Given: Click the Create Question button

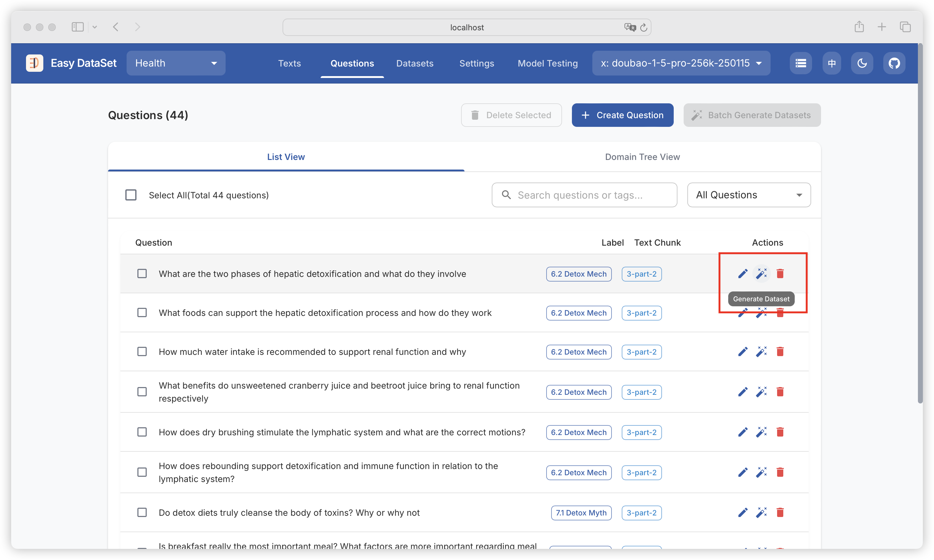Looking at the screenshot, I should click(622, 115).
